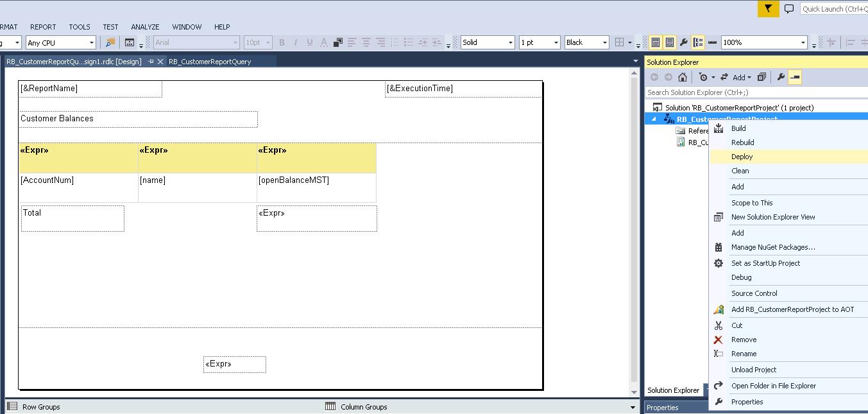868x414 pixels.
Task: Click the Search Solution Explorer field
Action: click(x=699, y=92)
